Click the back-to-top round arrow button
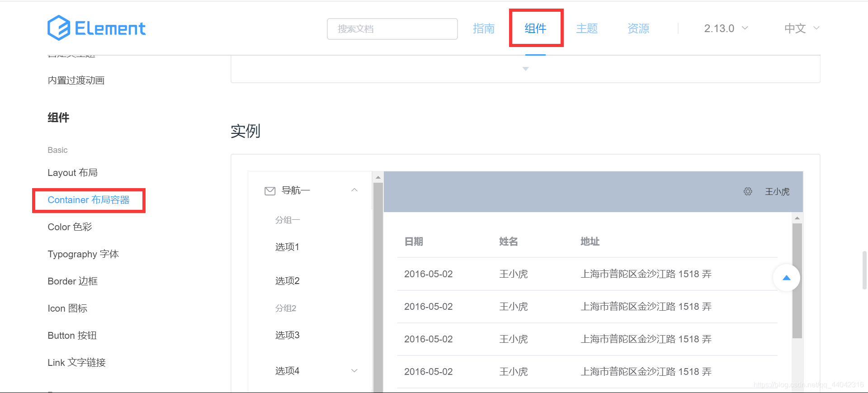868x393 pixels. (786, 278)
